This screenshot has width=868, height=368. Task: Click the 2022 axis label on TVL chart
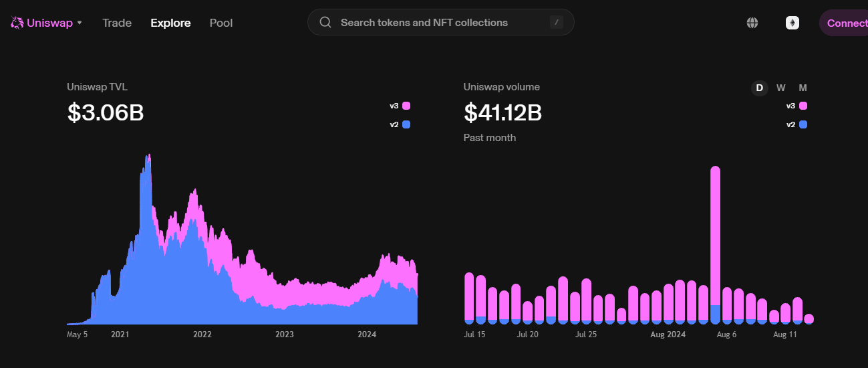point(202,335)
